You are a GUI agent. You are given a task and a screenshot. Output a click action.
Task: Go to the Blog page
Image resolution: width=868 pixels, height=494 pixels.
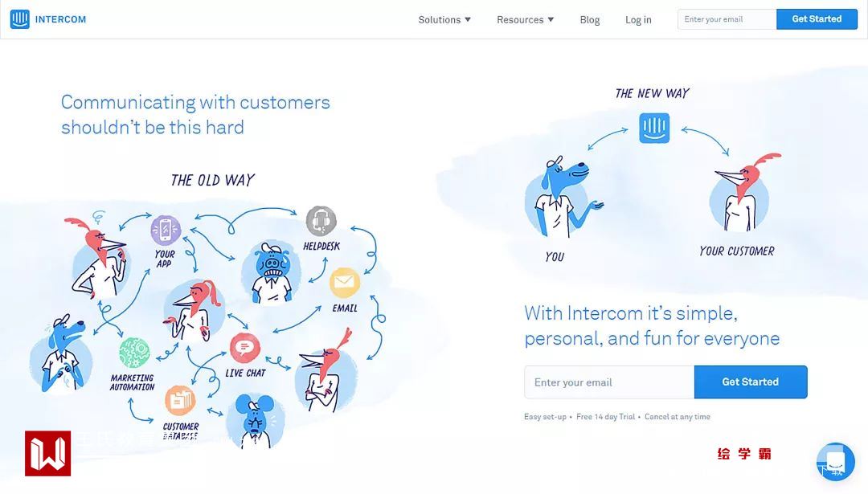(x=590, y=20)
